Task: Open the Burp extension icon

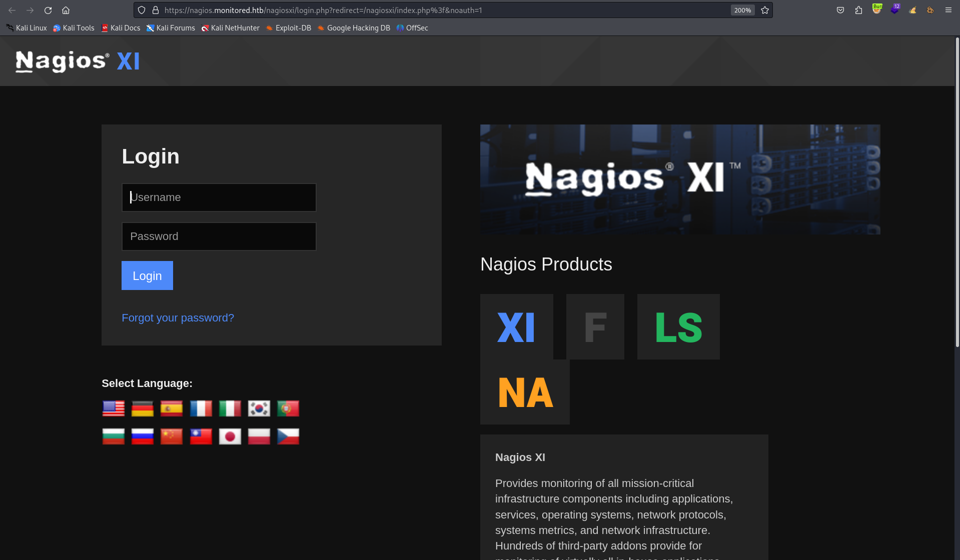Action: tap(877, 9)
